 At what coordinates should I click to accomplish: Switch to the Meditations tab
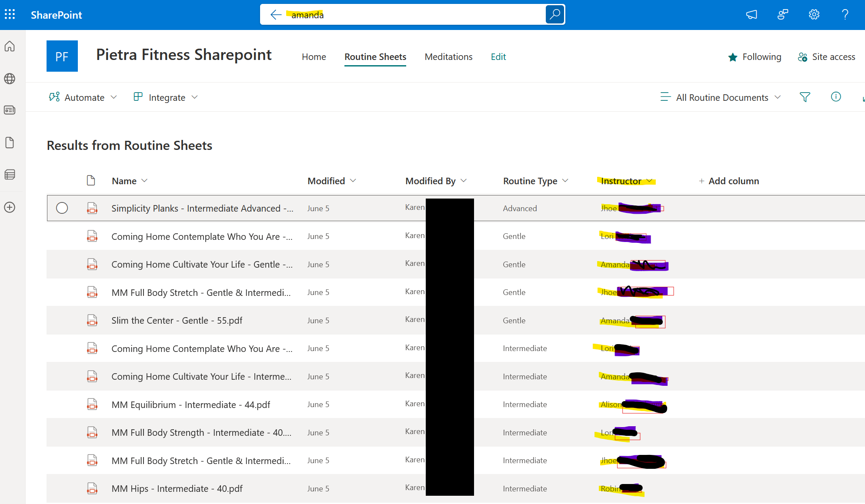pos(448,56)
